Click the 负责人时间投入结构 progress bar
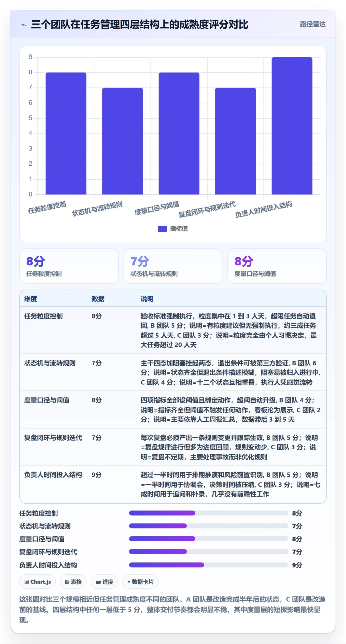Viewport: 346px width, 644px height. coord(208,565)
